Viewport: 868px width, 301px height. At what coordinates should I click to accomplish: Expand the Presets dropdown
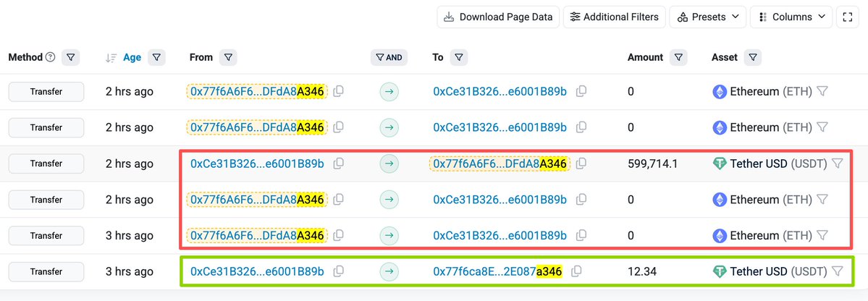pyautogui.click(x=708, y=17)
